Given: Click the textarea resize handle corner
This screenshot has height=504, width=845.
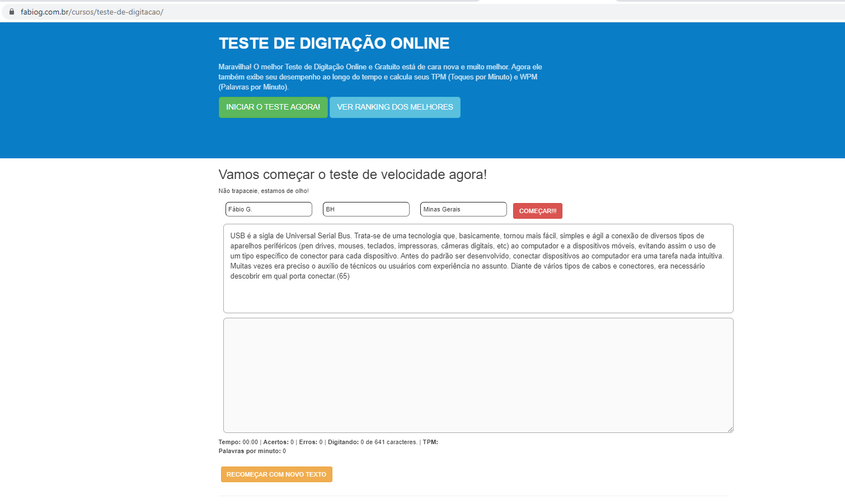Looking at the screenshot, I should click(x=730, y=430).
